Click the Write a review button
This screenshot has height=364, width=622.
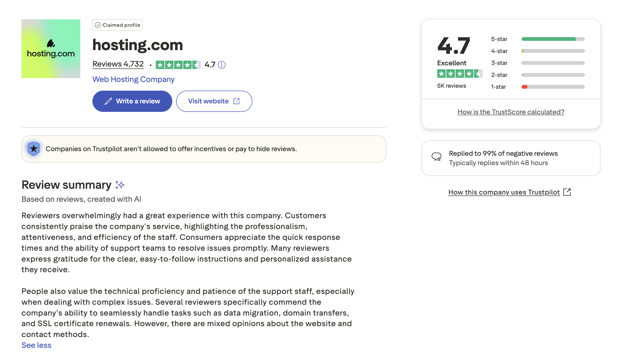(132, 101)
